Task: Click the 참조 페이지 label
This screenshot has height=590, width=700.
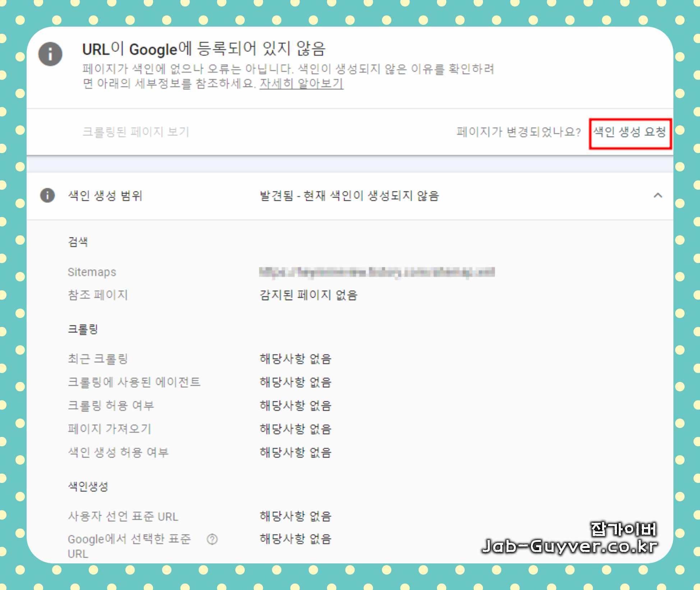Action: point(98,295)
